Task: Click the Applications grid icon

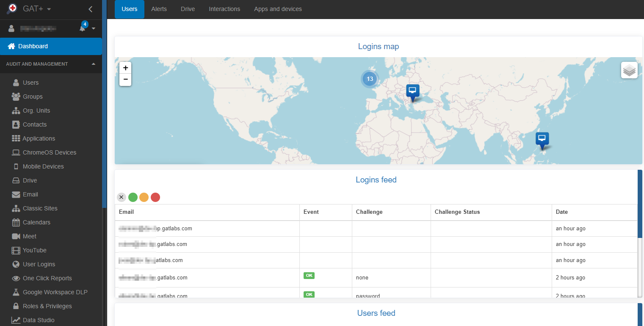Action: pos(16,138)
